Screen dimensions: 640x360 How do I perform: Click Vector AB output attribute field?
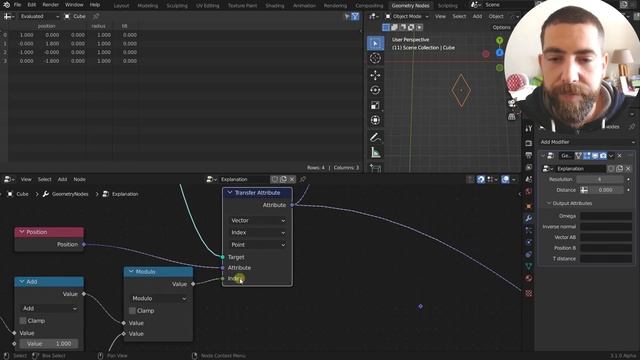click(606, 237)
